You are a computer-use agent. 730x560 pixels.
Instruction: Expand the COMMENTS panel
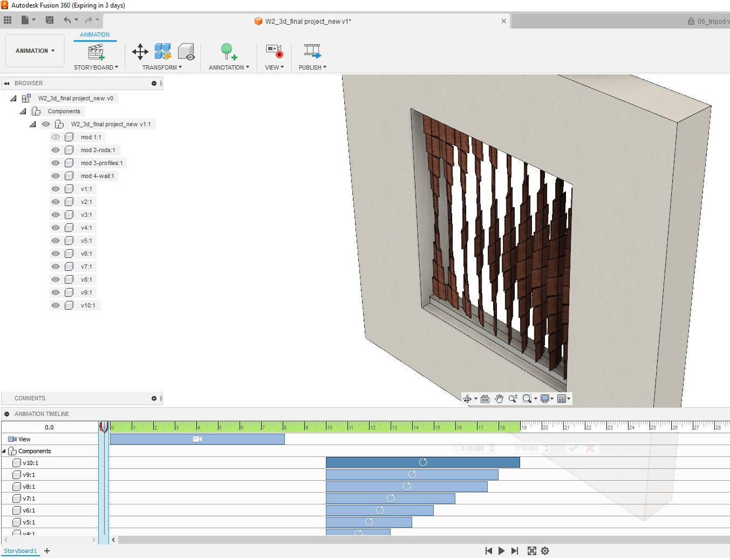(x=154, y=399)
